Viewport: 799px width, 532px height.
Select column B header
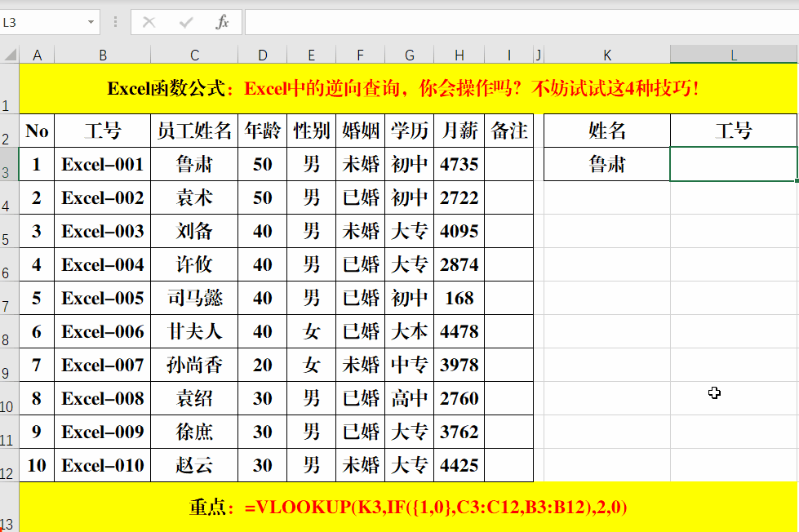(x=102, y=55)
